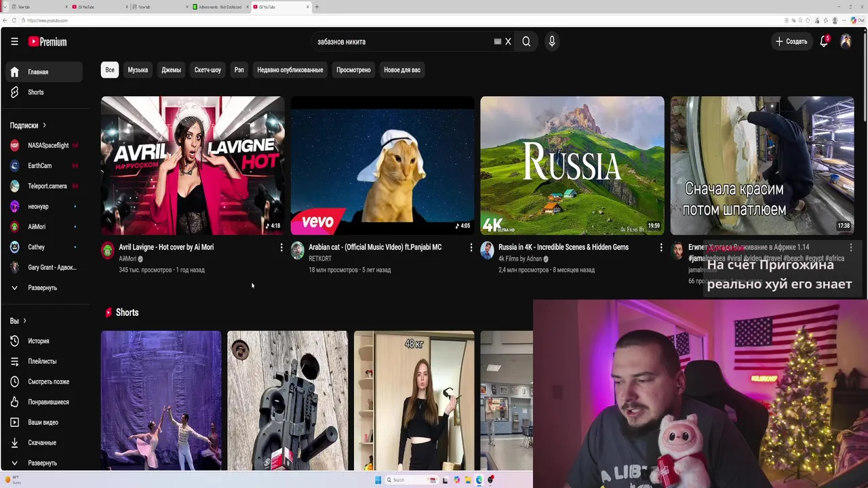The width and height of the screenshot is (868, 488).
Task: Click the magnifier search button
Action: (x=526, y=41)
